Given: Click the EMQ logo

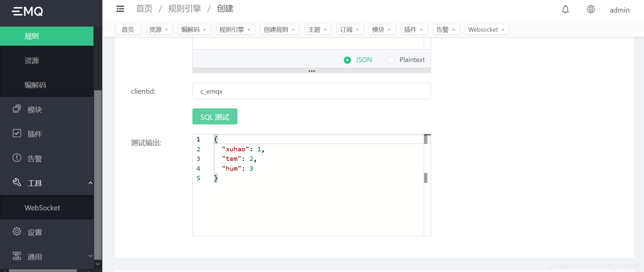Looking at the screenshot, I should (27, 12).
